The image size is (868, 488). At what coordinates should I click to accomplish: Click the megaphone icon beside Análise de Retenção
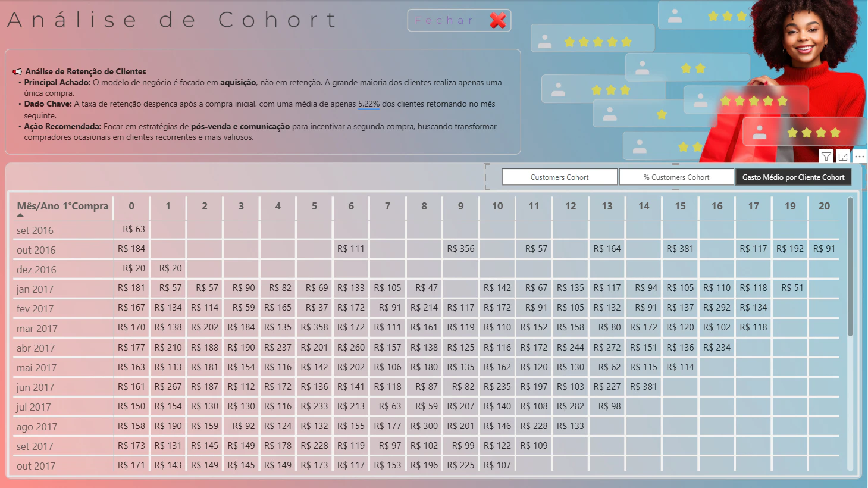coord(17,72)
